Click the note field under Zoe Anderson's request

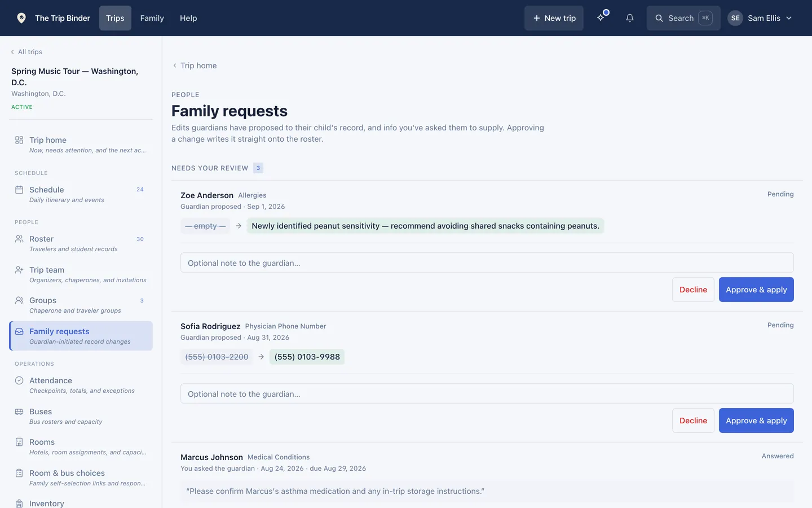(x=487, y=262)
